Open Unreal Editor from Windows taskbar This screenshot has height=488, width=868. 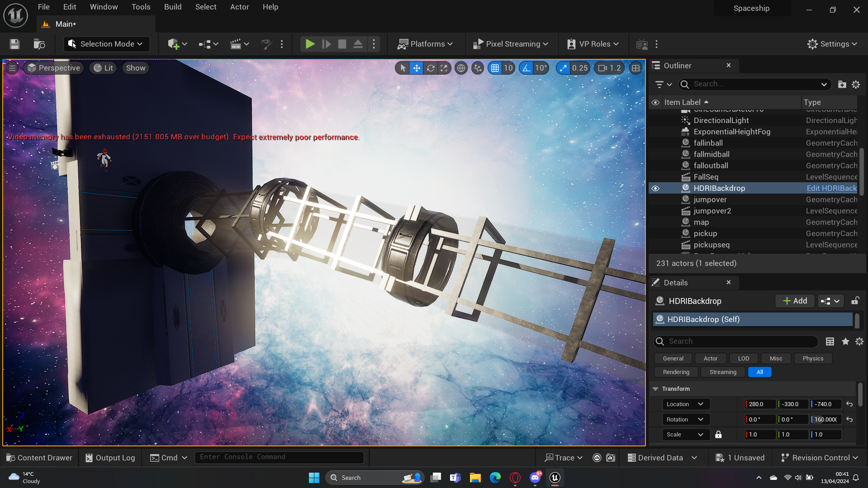555,478
